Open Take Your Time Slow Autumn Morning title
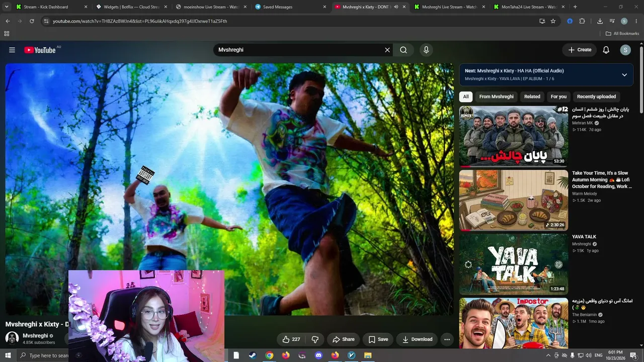 602,179
